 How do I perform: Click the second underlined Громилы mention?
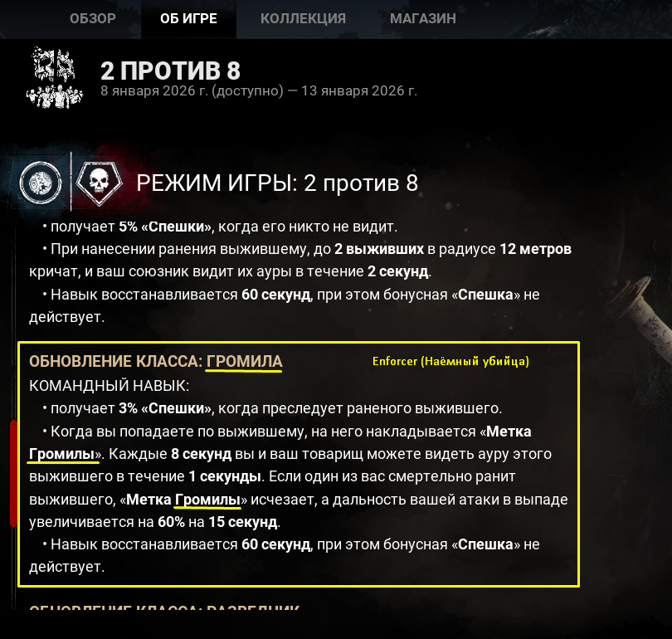click(207, 500)
